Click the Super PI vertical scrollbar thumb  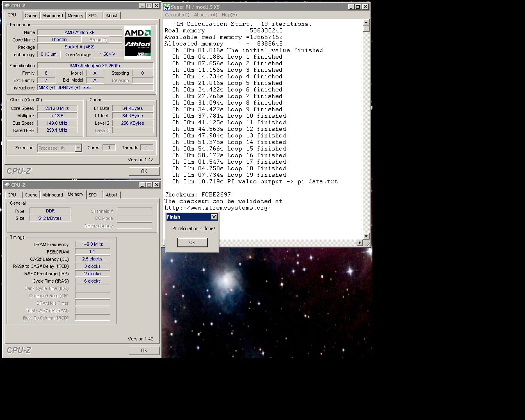point(366,29)
